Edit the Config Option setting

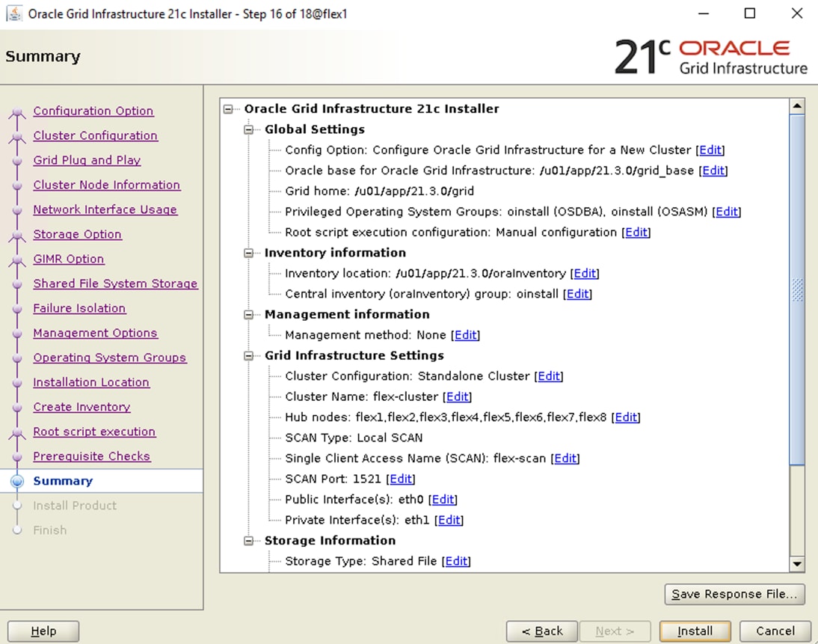[x=710, y=150]
